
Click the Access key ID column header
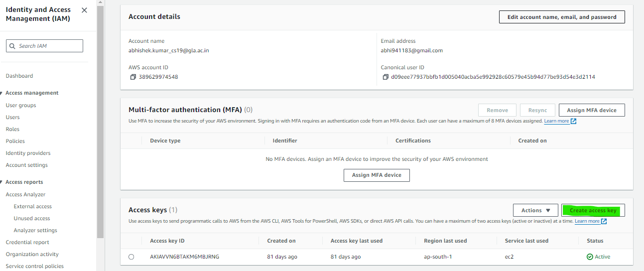(x=167, y=241)
